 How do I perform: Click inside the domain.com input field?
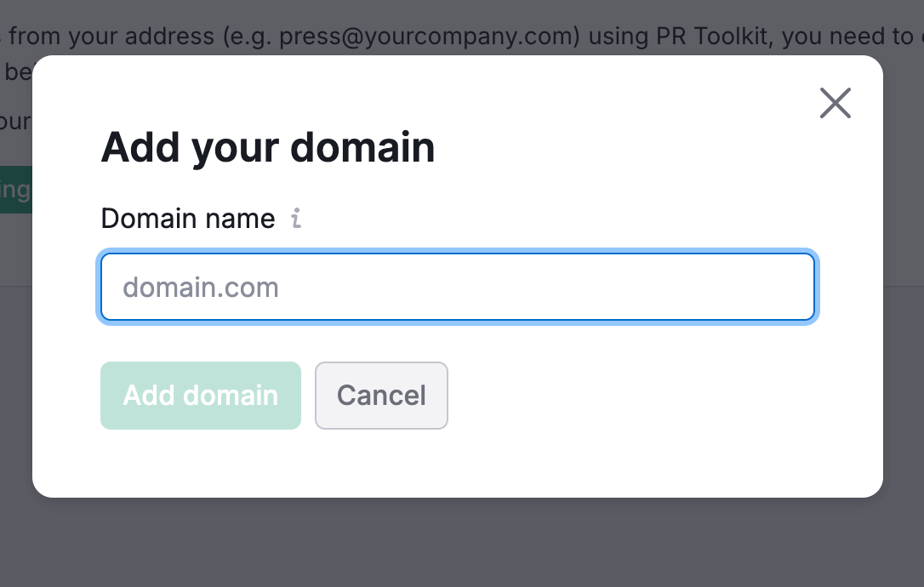coord(458,287)
